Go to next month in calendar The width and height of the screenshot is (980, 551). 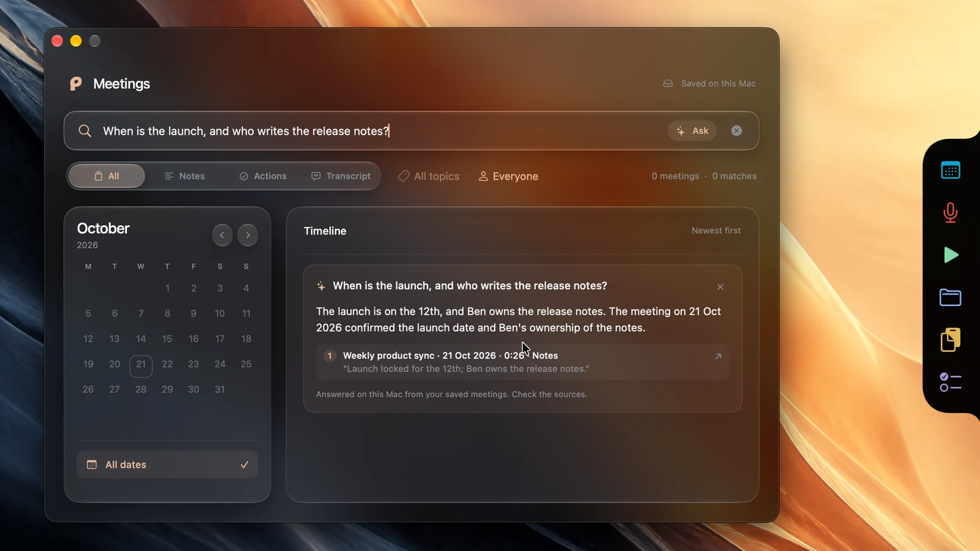tap(247, 235)
